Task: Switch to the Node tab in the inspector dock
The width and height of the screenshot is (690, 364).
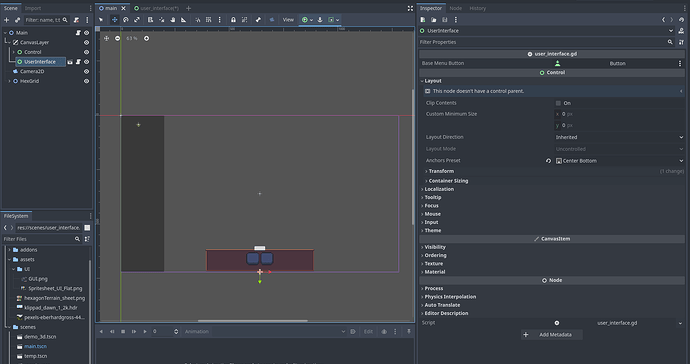Action: pyautogui.click(x=455, y=8)
